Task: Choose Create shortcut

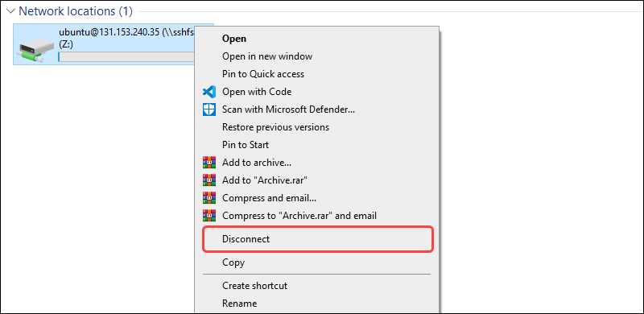Action: coord(254,286)
